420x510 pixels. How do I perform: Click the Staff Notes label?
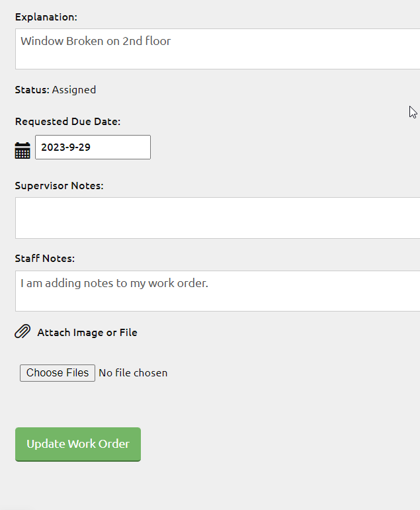(x=44, y=259)
